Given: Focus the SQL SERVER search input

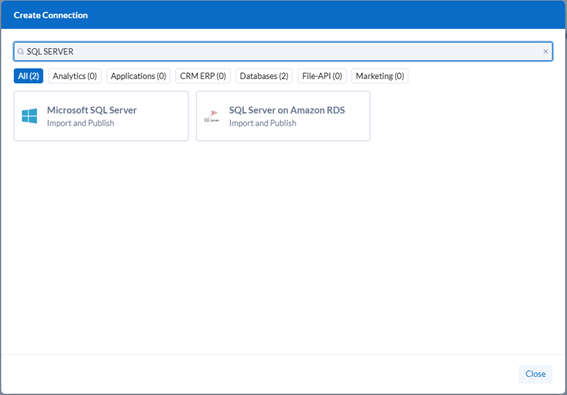Looking at the screenshot, I should [283, 51].
